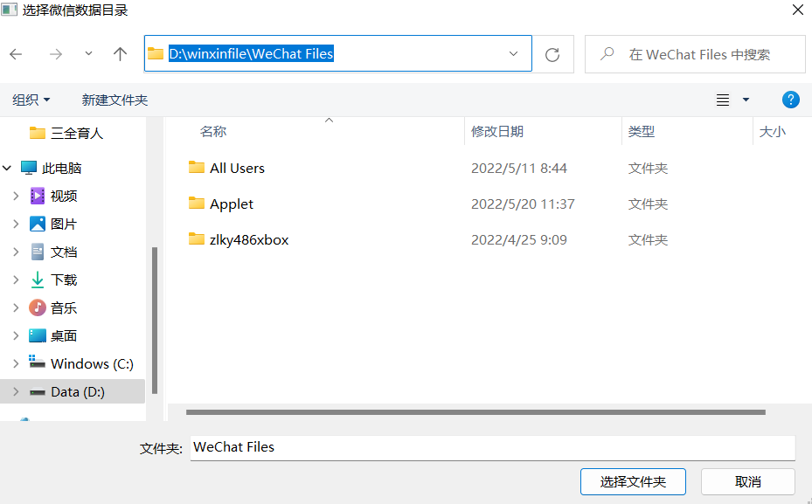
Task: Click the zlky486xbox folder icon
Action: point(197,238)
